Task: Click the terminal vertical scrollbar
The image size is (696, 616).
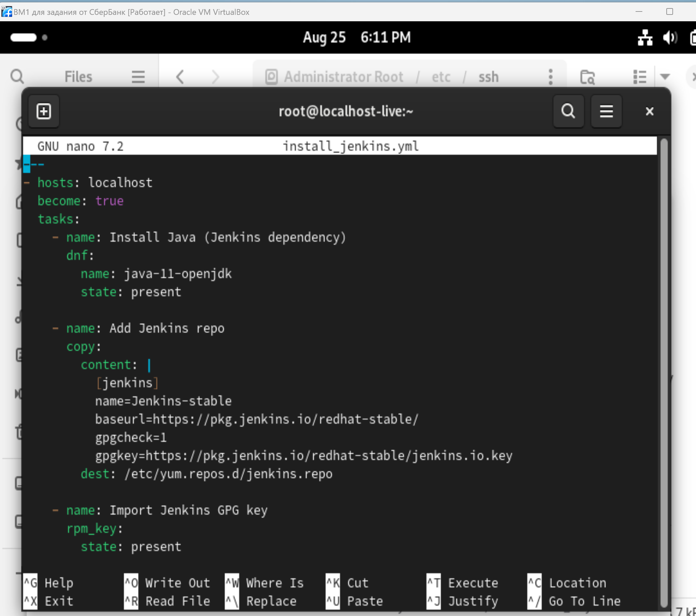Action: (664, 372)
